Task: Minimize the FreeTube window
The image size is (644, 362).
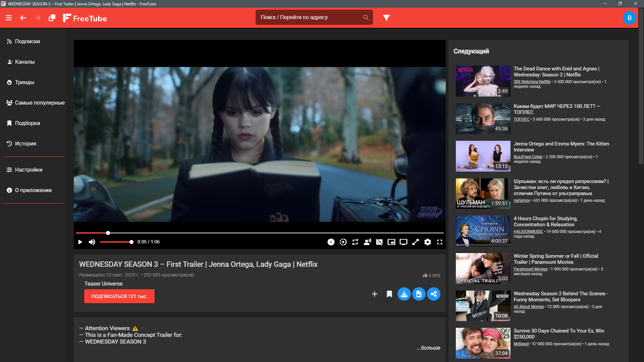Action: 605,4
